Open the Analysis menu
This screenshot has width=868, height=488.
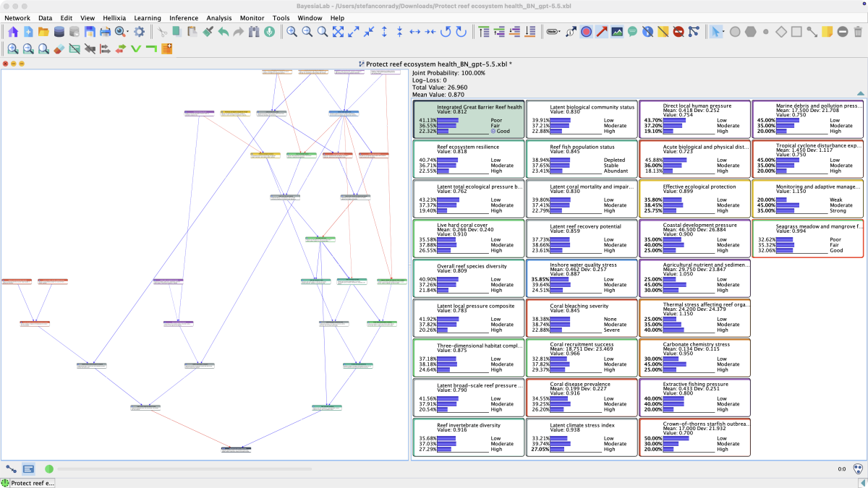[219, 17]
